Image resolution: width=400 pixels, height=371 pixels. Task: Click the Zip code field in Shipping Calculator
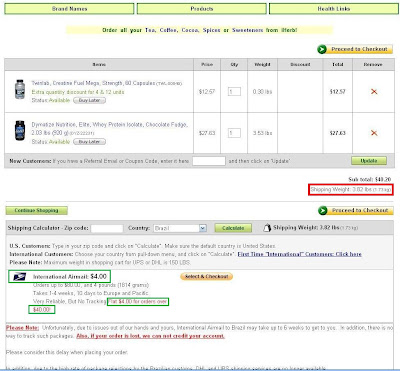coord(107,228)
